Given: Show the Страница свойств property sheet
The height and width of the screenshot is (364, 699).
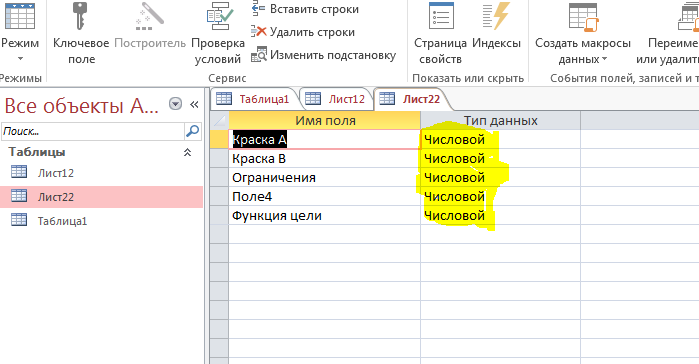Looking at the screenshot, I should pyautogui.click(x=440, y=33).
